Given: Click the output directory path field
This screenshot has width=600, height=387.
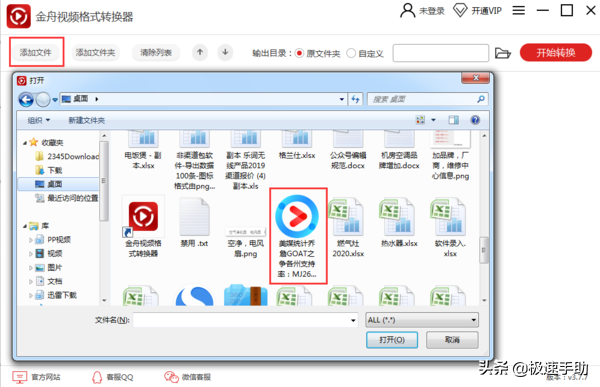Looking at the screenshot, I should tap(441, 53).
